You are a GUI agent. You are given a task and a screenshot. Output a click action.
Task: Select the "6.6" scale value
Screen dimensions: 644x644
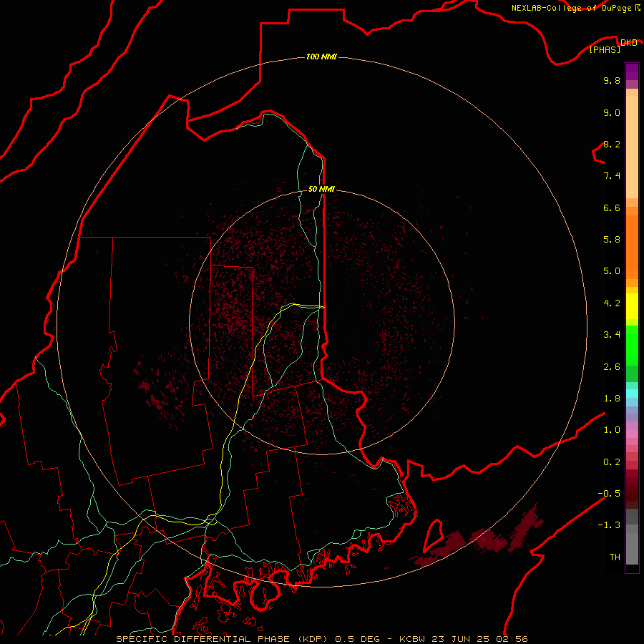coord(612,208)
